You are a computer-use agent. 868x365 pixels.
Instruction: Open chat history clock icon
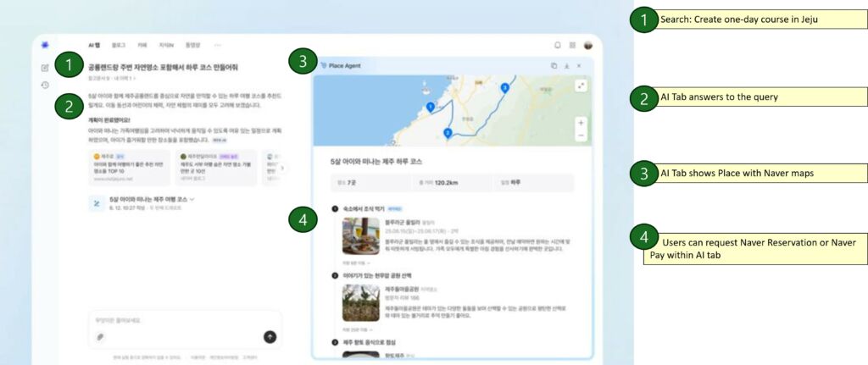pos(45,86)
